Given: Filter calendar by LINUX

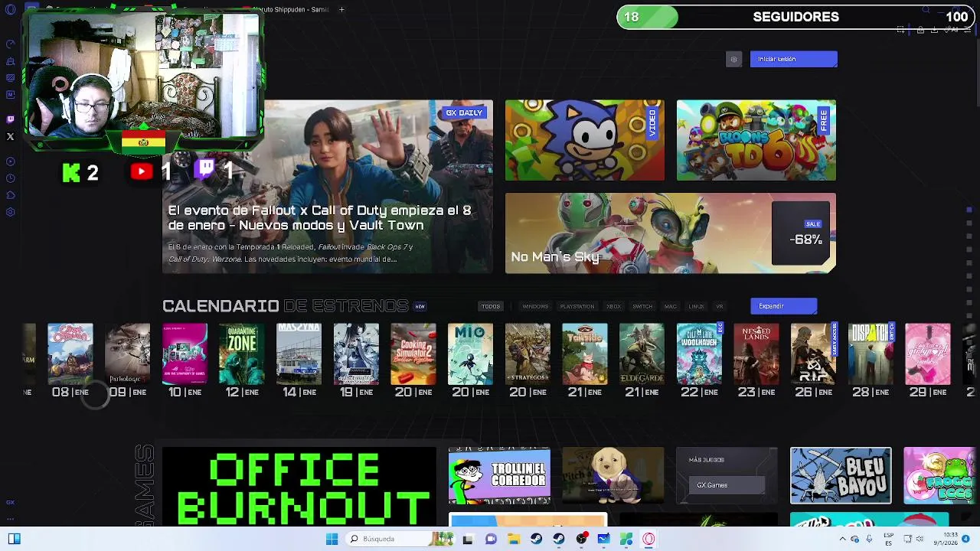Looking at the screenshot, I should 696,306.
